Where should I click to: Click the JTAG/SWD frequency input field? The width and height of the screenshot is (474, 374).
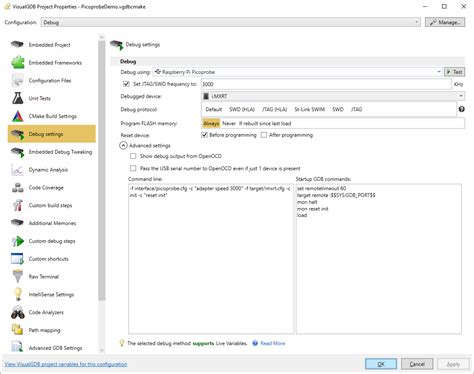pyautogui.click(x=326, y=84)
